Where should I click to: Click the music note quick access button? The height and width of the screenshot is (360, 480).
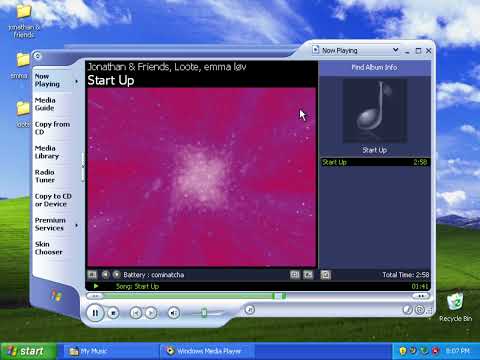[250, 310]
